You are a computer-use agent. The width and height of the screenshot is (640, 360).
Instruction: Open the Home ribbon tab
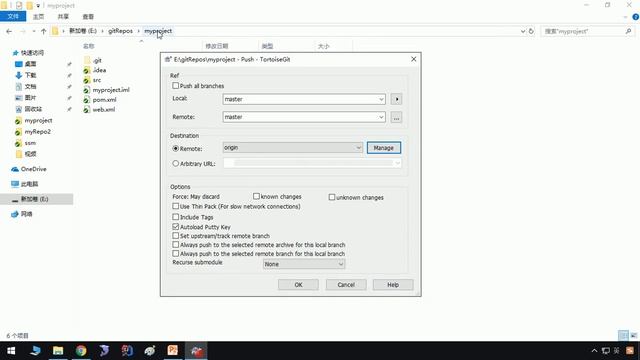coord(38,17)
